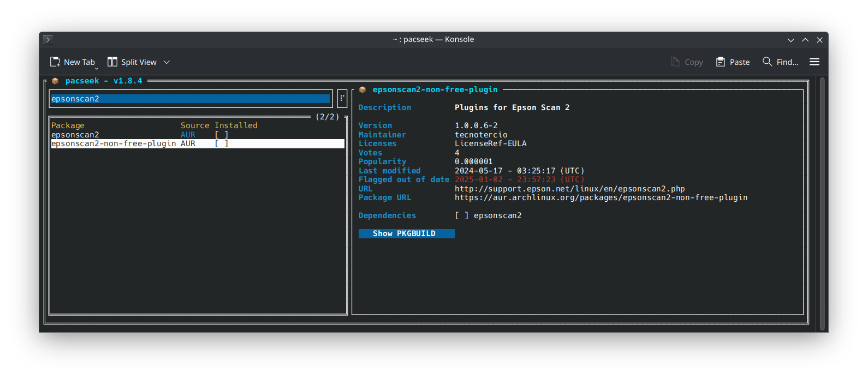The image size is (868, 379).
Task: Click the maintainer name tecnotercio
Action: (x=481, y=135)
